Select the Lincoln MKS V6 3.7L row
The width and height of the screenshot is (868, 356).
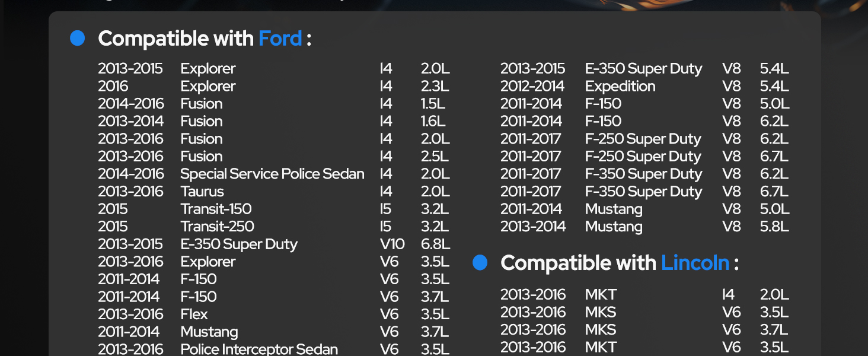point(644,329)
